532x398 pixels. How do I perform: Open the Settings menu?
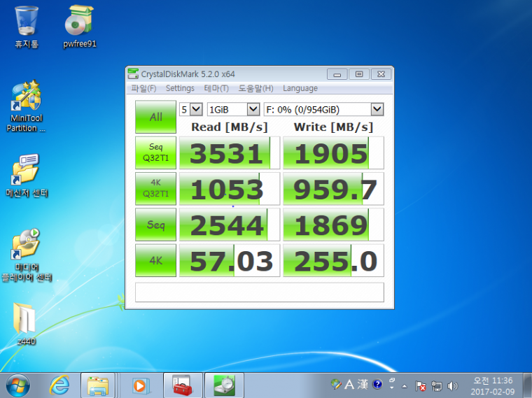(180, 88)
